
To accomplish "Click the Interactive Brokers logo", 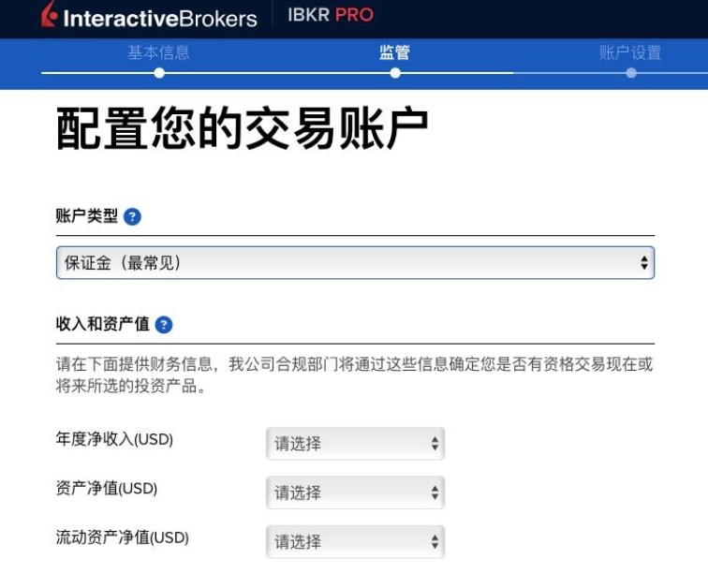I will click(149, 16).
